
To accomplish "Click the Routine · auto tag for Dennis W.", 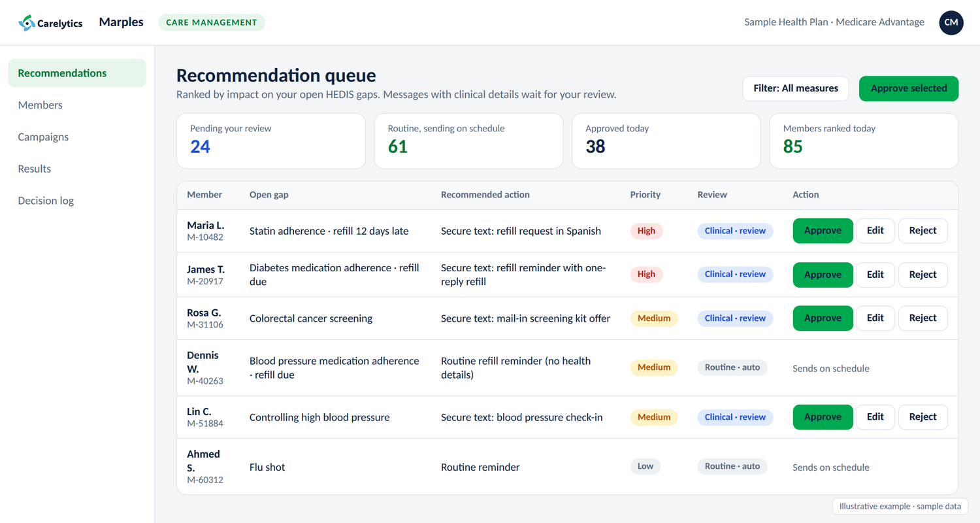I will pos(732,367).
